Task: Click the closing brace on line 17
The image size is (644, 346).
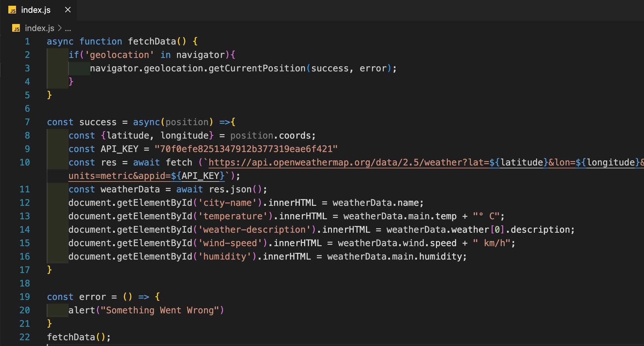Action: 49,270
